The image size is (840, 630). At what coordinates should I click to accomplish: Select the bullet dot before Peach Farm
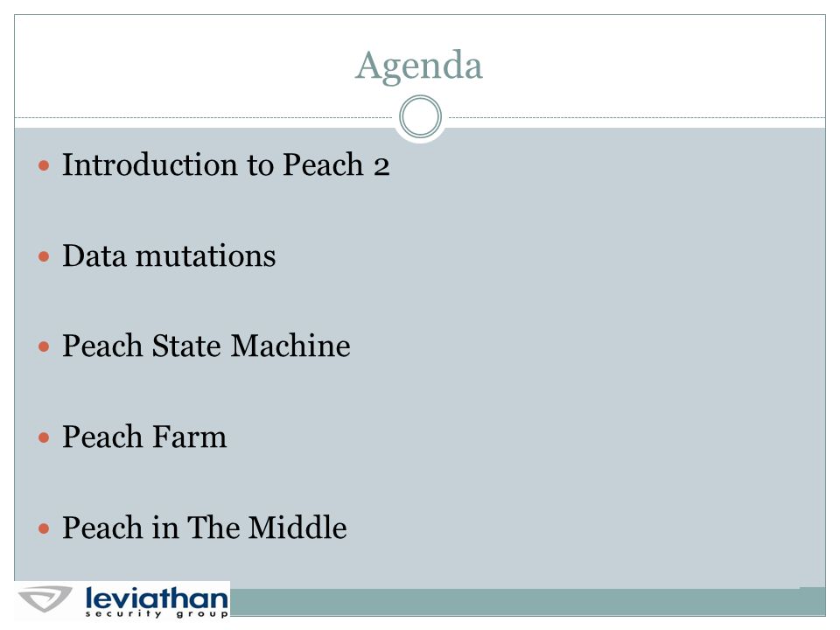coord(44,437)
